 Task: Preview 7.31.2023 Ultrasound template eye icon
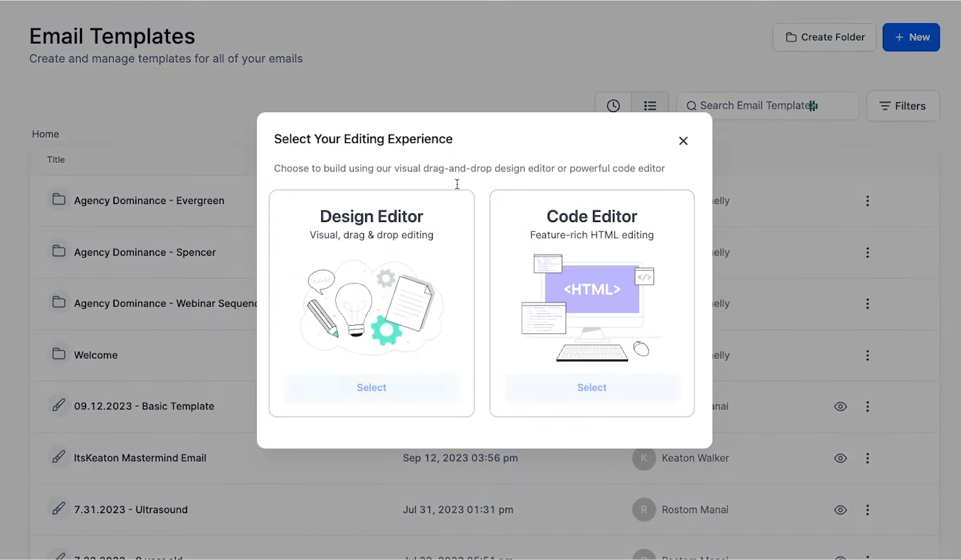tap(841, 510)
